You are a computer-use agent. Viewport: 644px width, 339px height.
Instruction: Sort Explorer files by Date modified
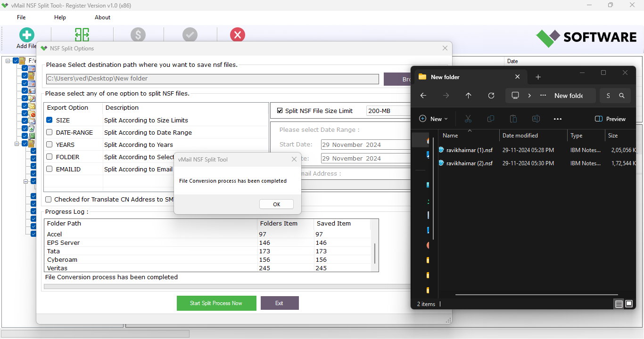point(533,136)
